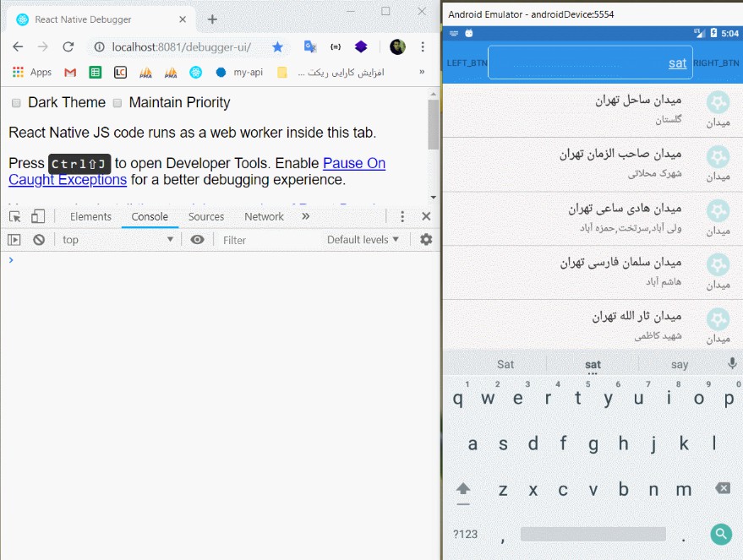Toggle the DevTools device toolbar
This screenshot has height=560, width=743.
pos(38,217)
